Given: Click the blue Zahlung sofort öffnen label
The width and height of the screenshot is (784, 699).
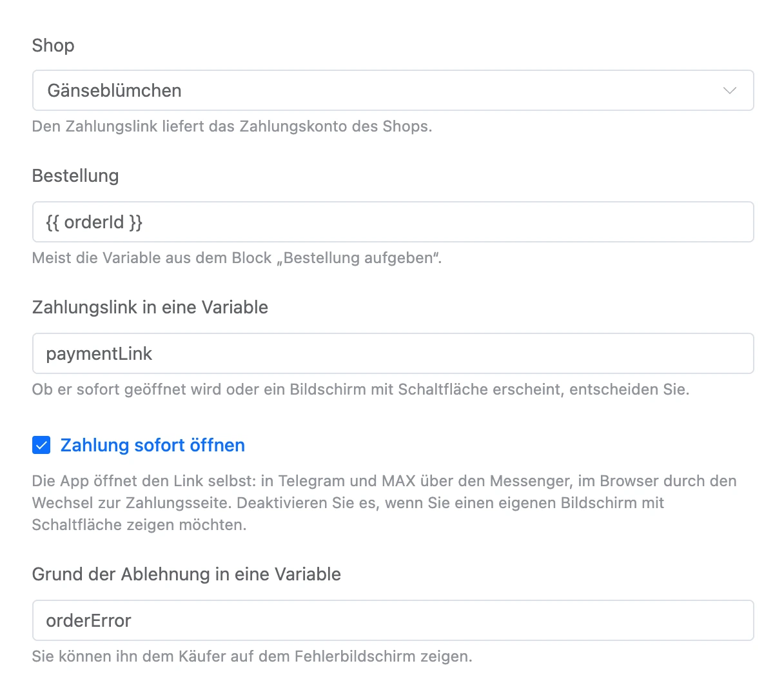Looking at the screenshot, I should (x=153, y=445).
